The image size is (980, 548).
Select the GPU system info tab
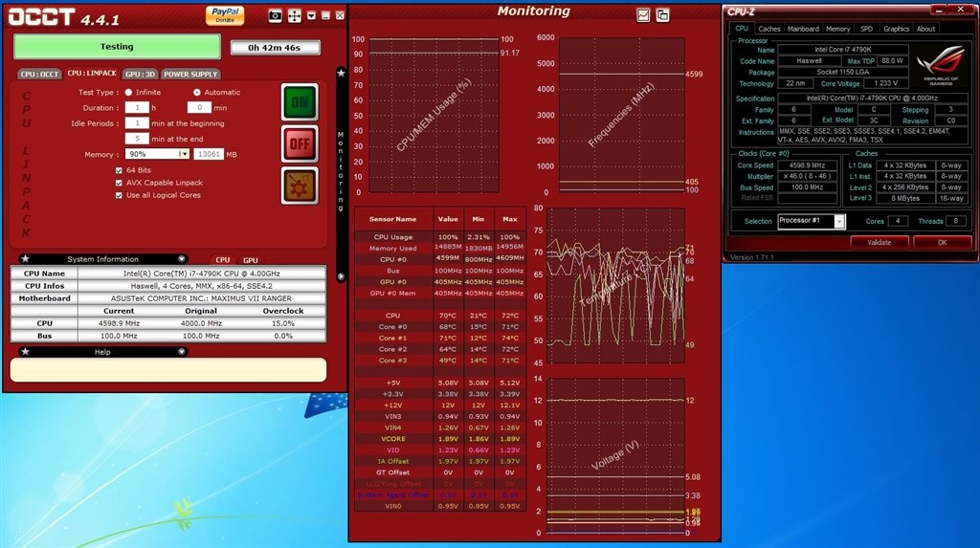pyautogui.click(x=250, y=260)
